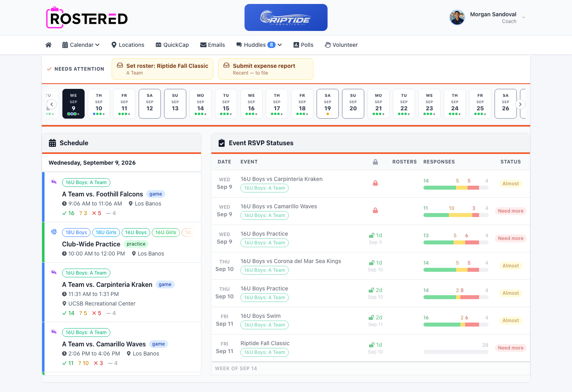Open the QuickCap menu item
Viewport: 572px width, 392px height.
pyautogui.click(x=172, y=45)
